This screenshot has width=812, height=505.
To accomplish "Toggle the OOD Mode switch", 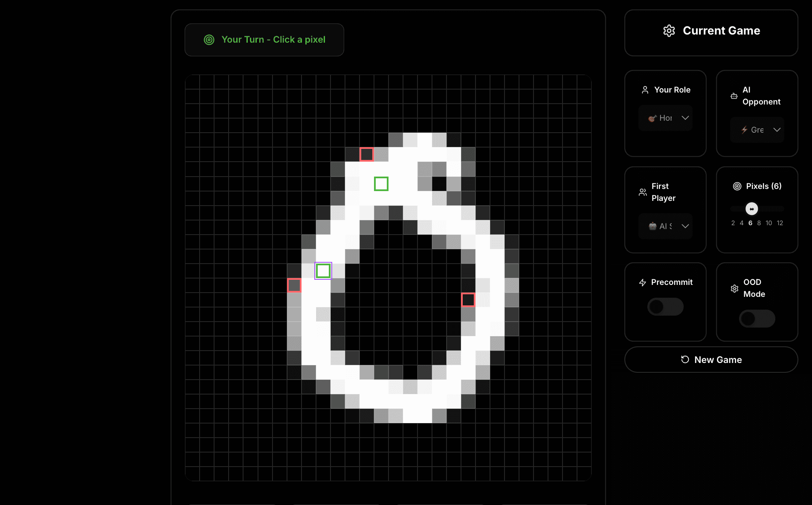I will pos(757,319).
